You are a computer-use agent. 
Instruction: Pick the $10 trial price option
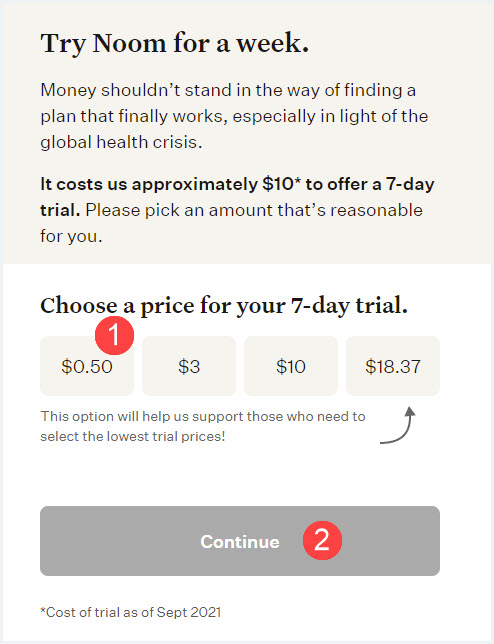coord(291,366)
